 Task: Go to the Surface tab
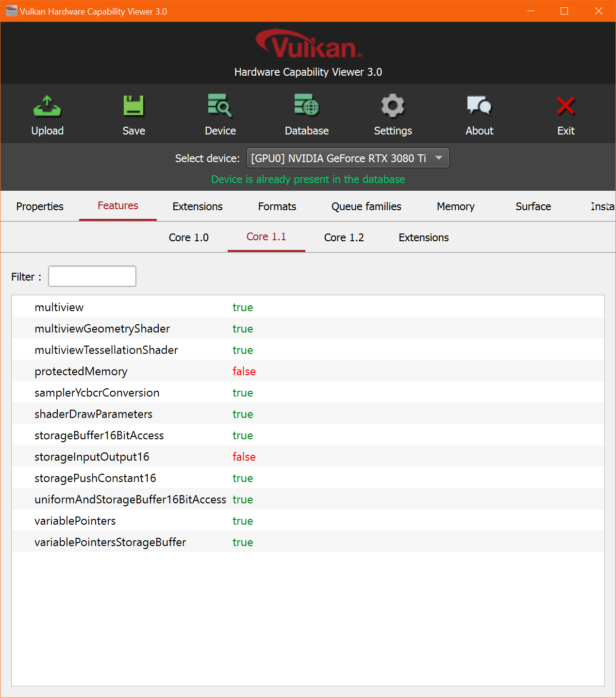click(533, 206)
